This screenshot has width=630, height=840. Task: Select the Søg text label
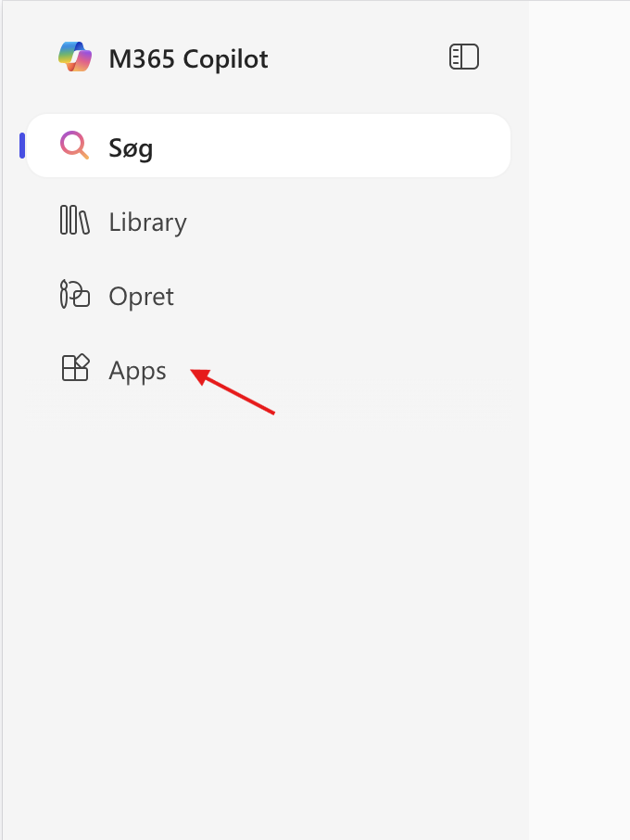(x=131, y=147)
